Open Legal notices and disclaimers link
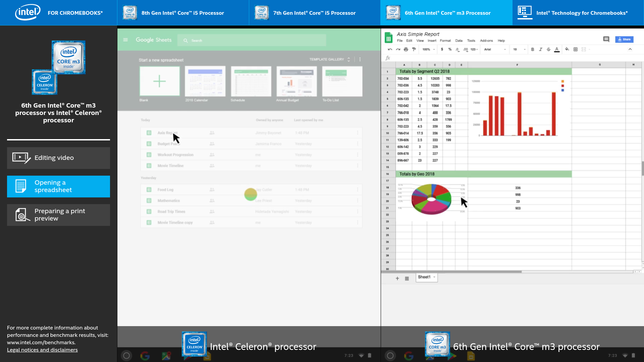Screen dimensions: 644x362 [x=42, y=350]
